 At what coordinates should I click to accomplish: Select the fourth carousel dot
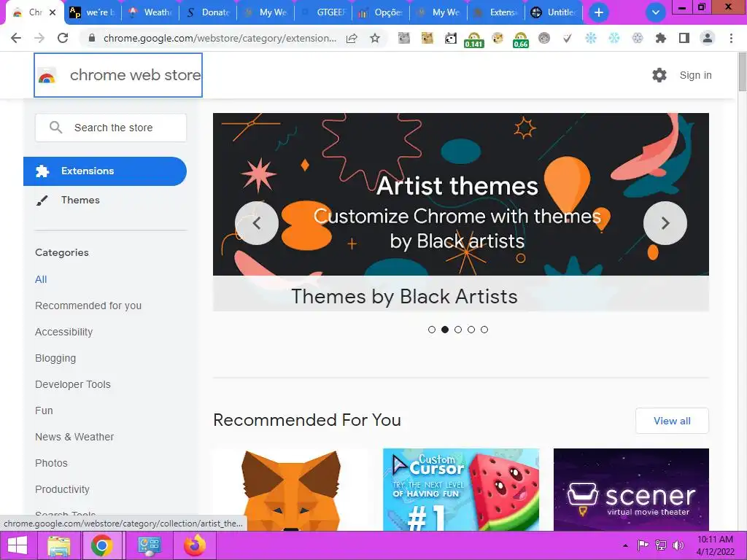pyautogui.click(x=471, y=330)
